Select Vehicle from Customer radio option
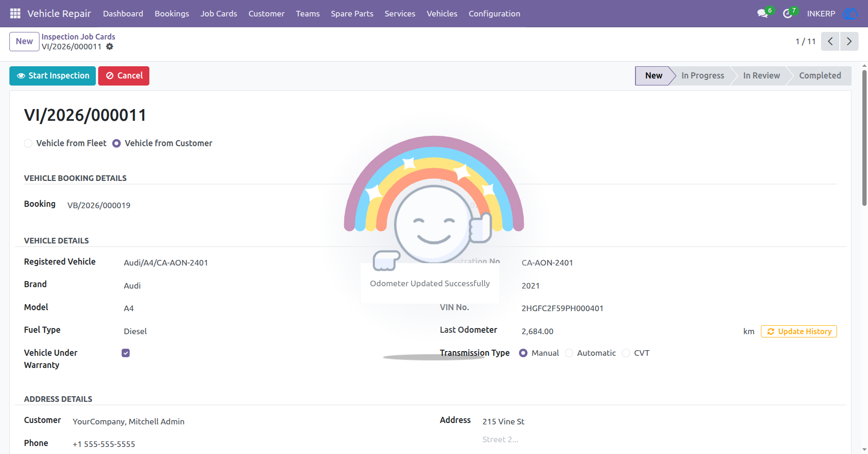 (116, 143)
